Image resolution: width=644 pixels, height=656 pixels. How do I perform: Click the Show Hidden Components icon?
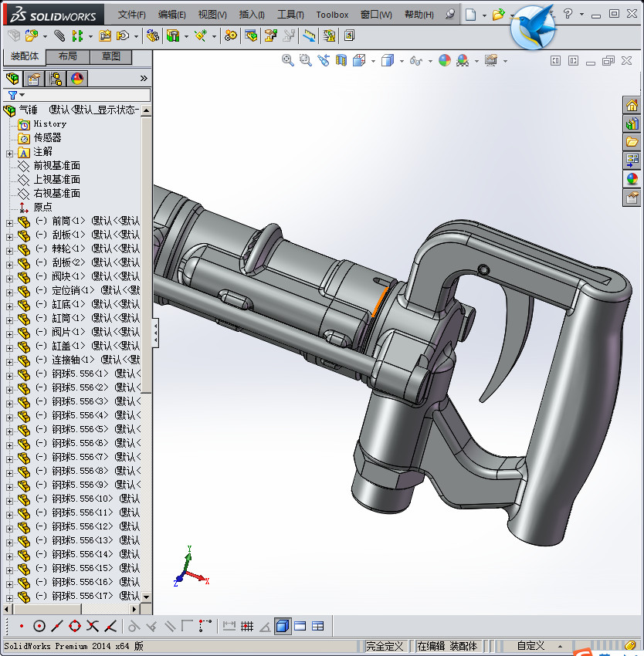coord(152,36)
